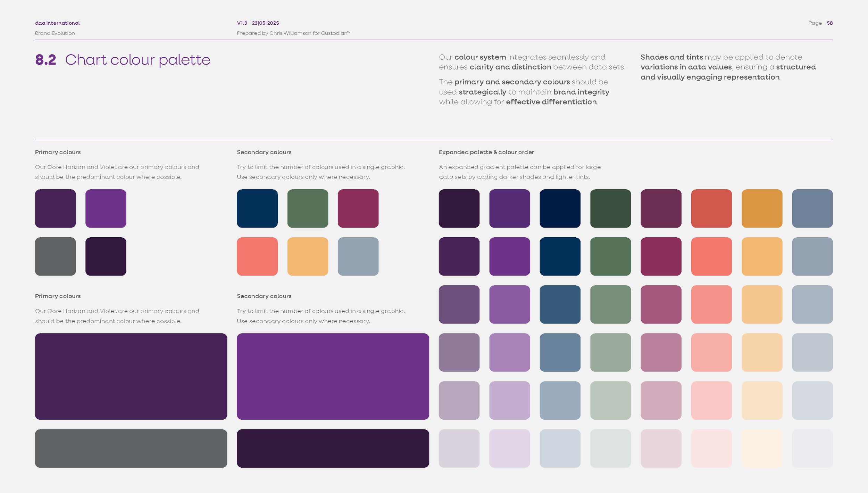The image size is (868, 493).
Task: Choose lightest green tint in expanded palette
Action: pos(610,448)
